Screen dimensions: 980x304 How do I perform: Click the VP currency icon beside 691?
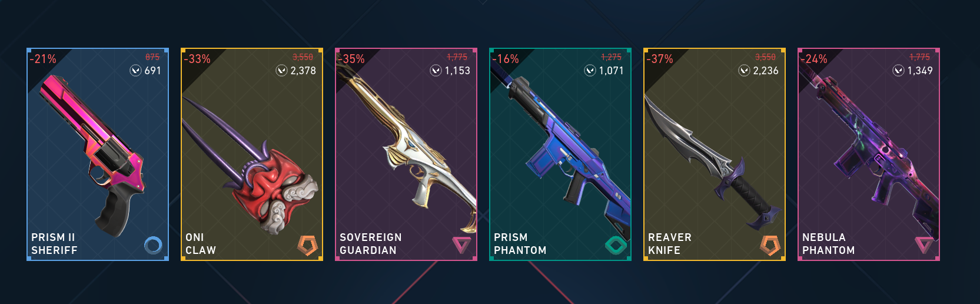[135, 71]
